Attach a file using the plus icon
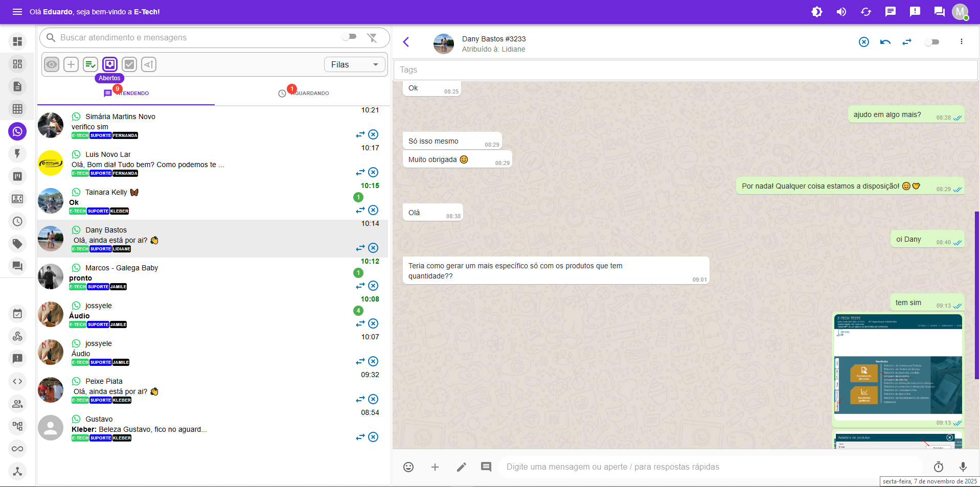 click(x=435, y=467)
